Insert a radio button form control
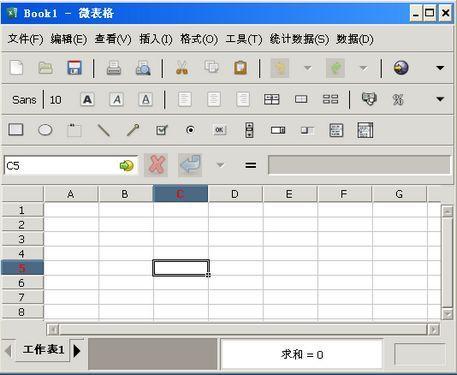 tap(190, 130)
